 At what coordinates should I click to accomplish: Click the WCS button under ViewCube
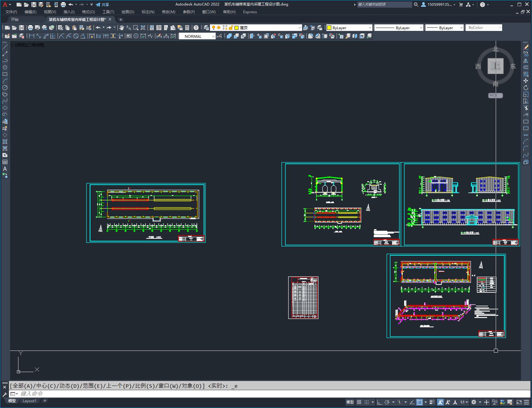495,95
